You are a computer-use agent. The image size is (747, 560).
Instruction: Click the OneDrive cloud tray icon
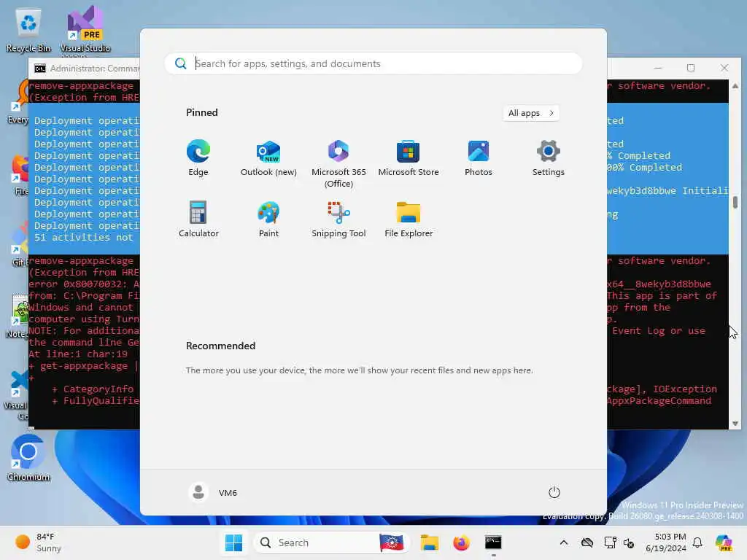(587, 542)
